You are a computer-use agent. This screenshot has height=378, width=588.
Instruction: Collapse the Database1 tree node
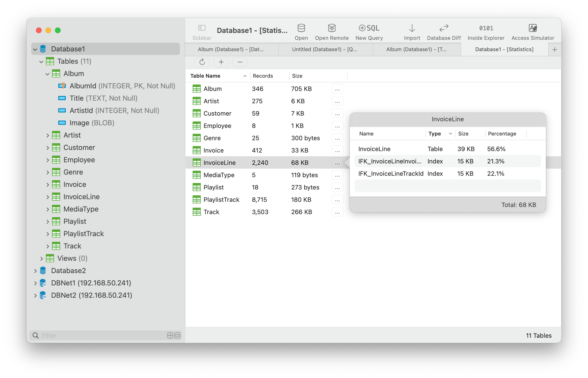pyautogui.click(x=35, y=49)
